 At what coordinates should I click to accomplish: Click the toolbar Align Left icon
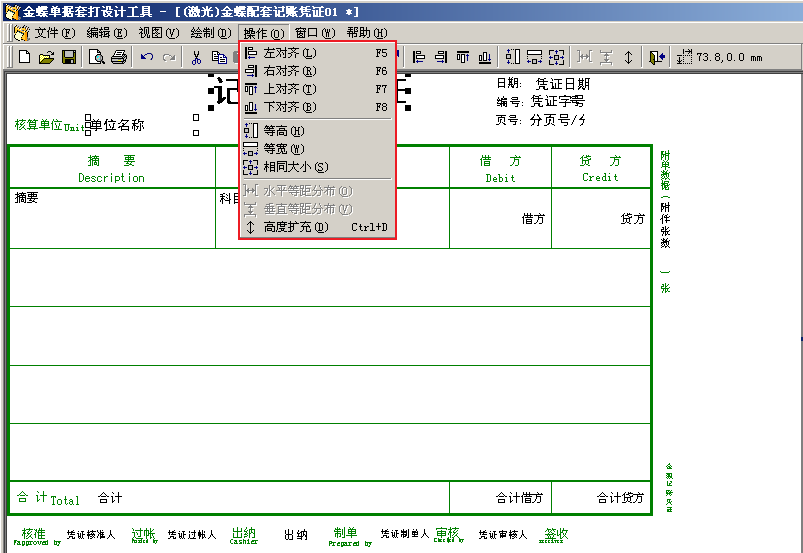(x=418, y=57)
